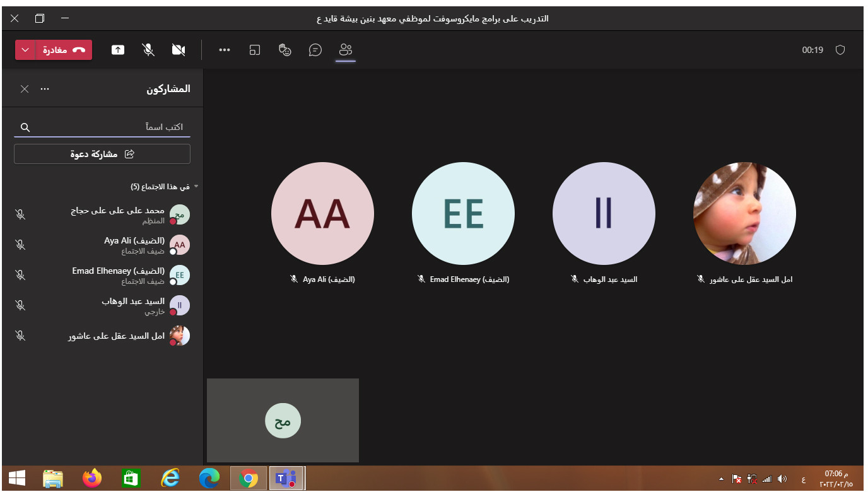Click the ع input language indicator
This screenshot has height=492, width=868.
[x=803, y=480]
